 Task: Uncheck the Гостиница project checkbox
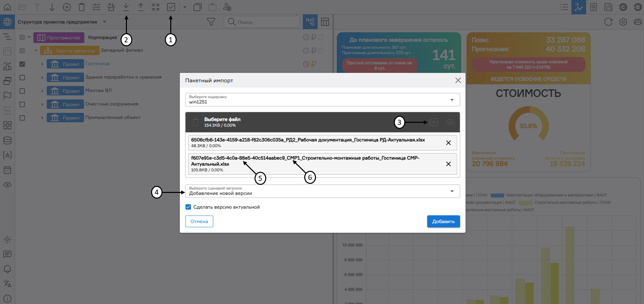(x=22, y=64)
